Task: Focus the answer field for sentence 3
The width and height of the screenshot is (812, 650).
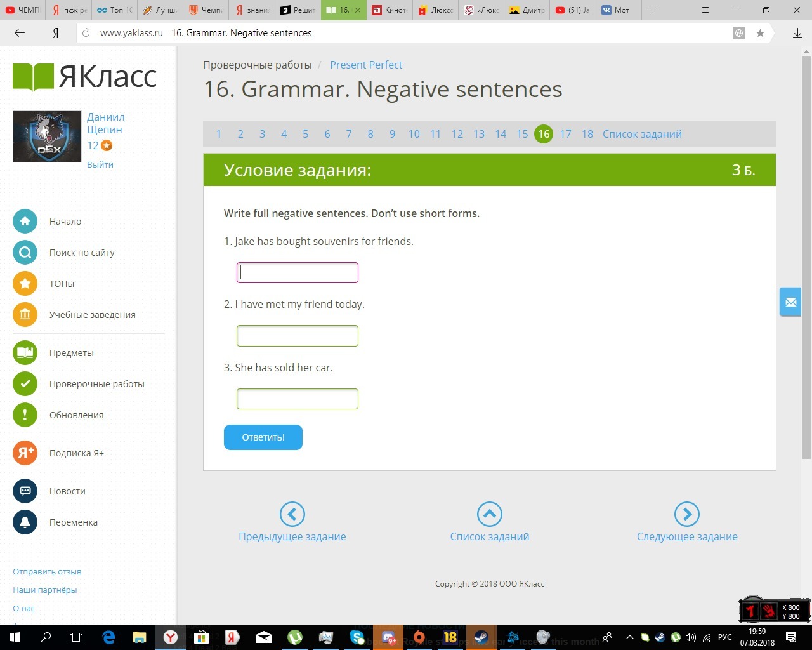Action: pos(297,399)
